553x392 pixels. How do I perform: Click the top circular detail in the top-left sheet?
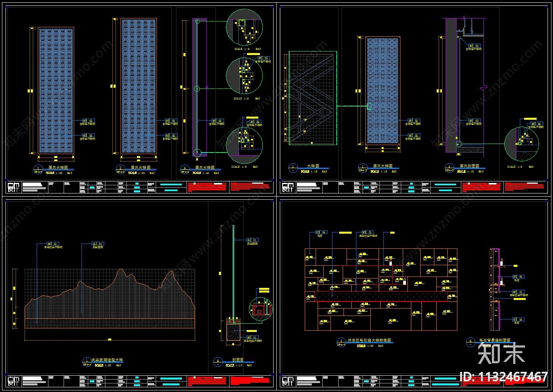[x=244, y=27]
